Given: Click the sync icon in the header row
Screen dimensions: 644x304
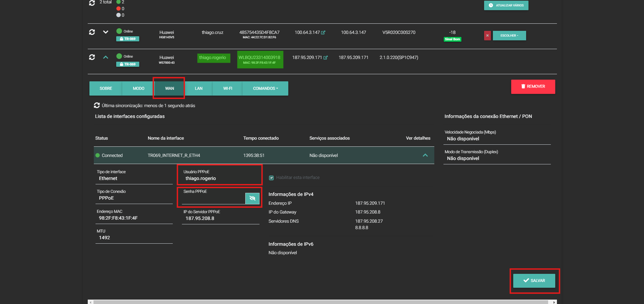Looking at the screenshot, I should [x=92, y=3].
